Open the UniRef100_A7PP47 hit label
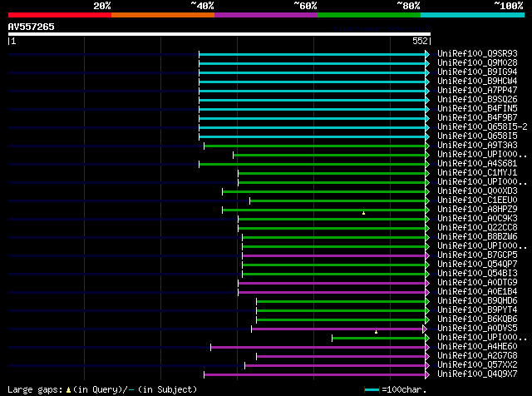Viewport: 532px width, 396px height. click(x=477, y=91)
